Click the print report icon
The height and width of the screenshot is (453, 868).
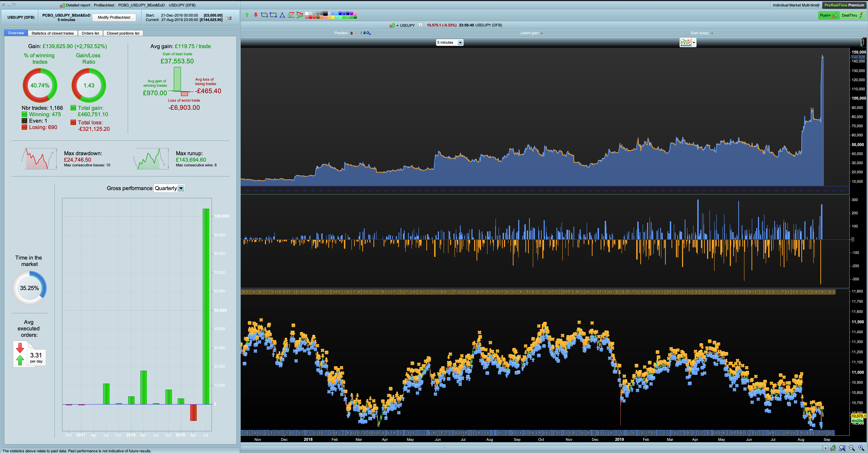tap(229, 17)
